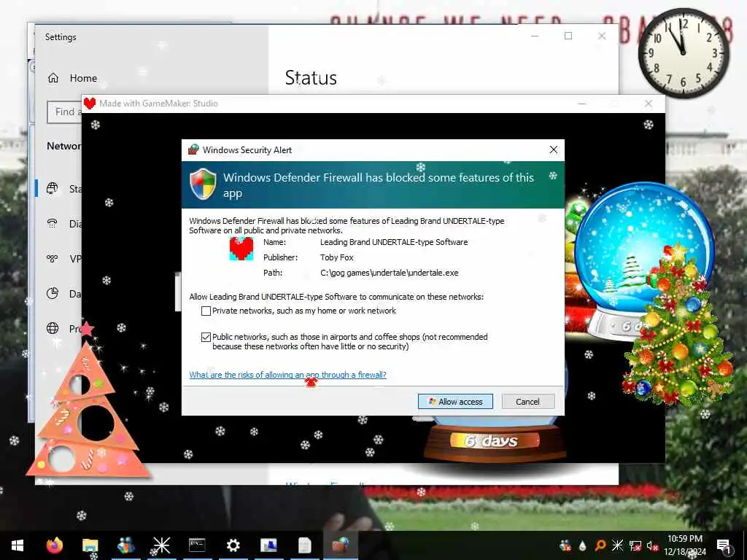Switch to the Settings gear taskbar icon
The height and width of the screenshot is (560, 747).
click(x=233, y=545)
